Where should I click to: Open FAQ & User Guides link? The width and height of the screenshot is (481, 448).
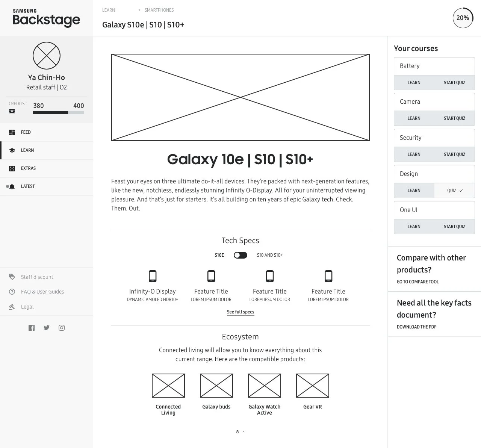(42, 292)
